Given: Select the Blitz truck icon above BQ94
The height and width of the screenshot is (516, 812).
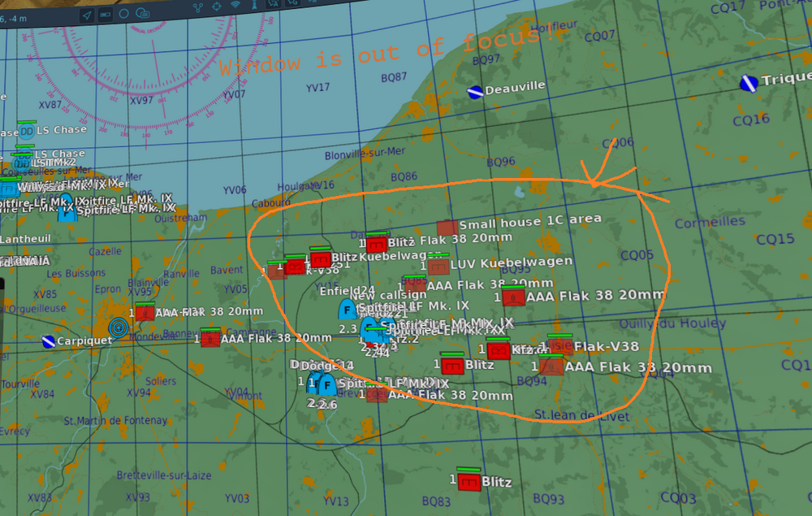Looking at the screenshot, I should pos(452,366).
